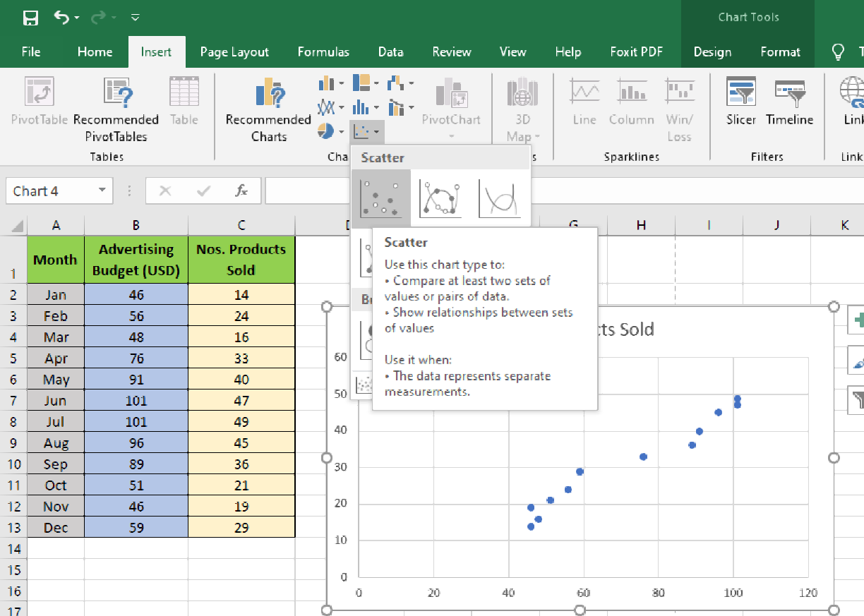Select Scatter with Smooth Lines and Markers
This screenshot has width=864, height=616.
point(440,198)
